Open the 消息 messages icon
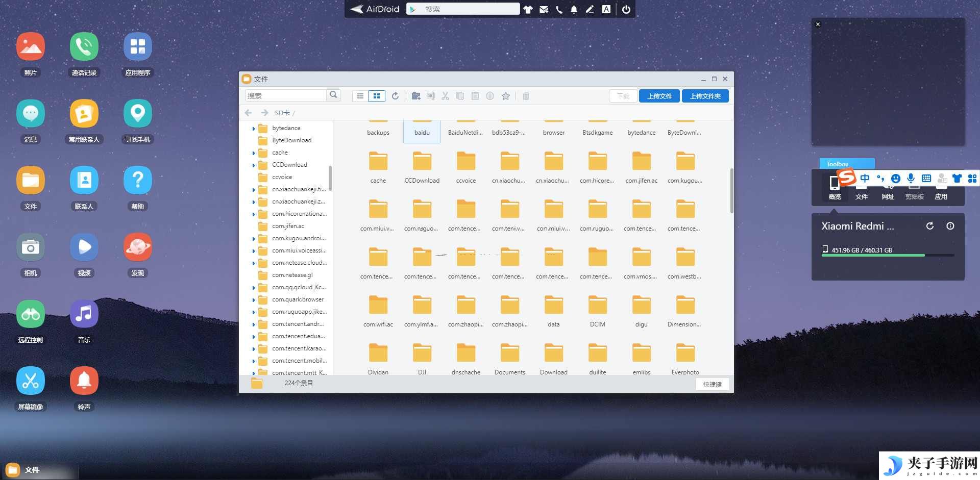 click(x=31, y=113)
